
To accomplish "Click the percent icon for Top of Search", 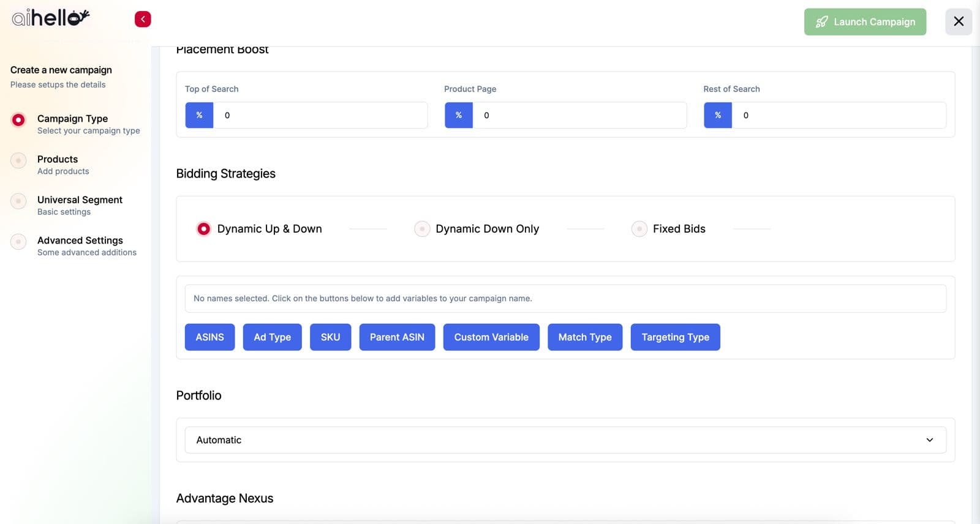I will [x=199, y=115].
